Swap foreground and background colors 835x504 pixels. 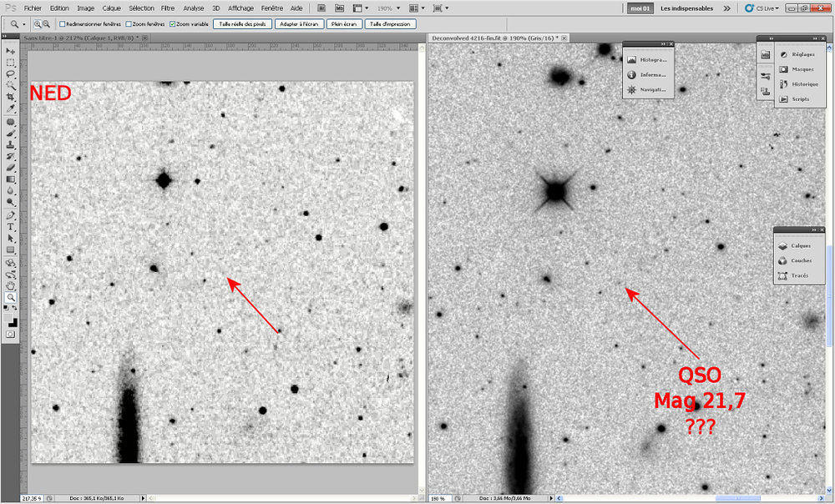coord(14,308)
